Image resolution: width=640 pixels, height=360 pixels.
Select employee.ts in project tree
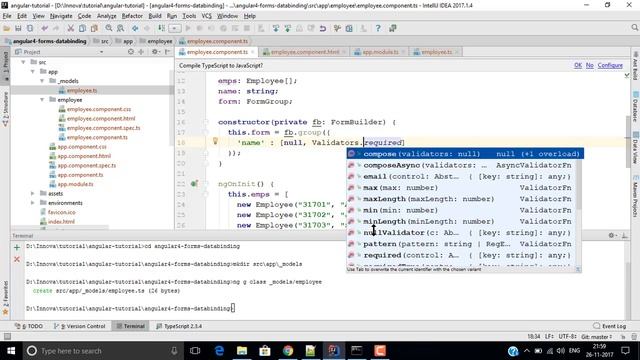82,91
